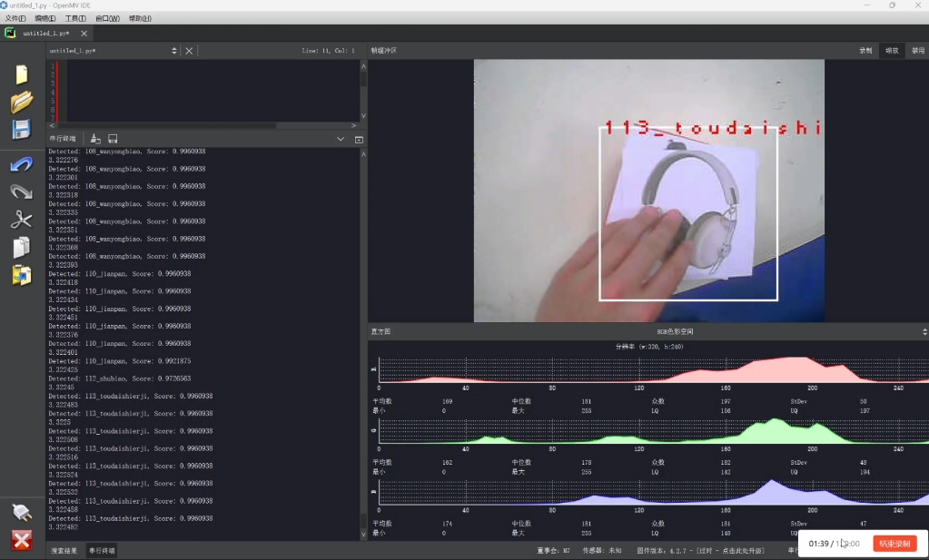Click the 01:39 recording timer
The height and width of the screenshot is (560, 929).
(x=818, y=544)
